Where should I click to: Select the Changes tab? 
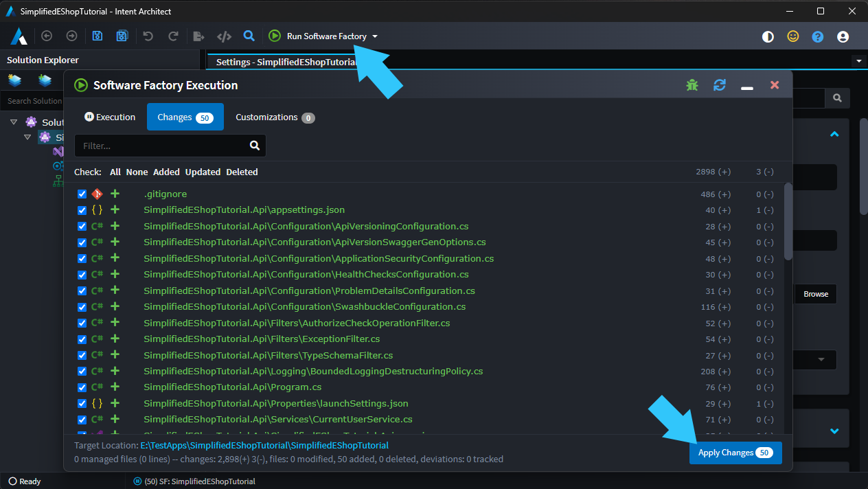pos(185,117)
